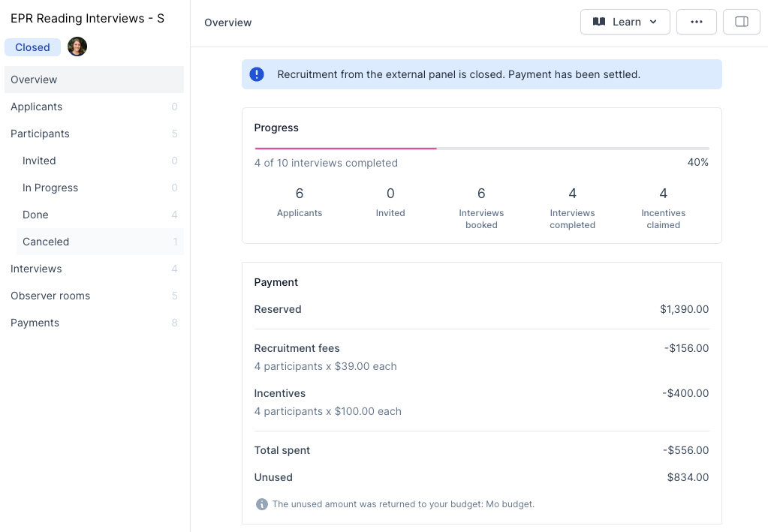
Task: Toggle the side panel layout icon
Action: pyautogui.click(x=741, y=22)
